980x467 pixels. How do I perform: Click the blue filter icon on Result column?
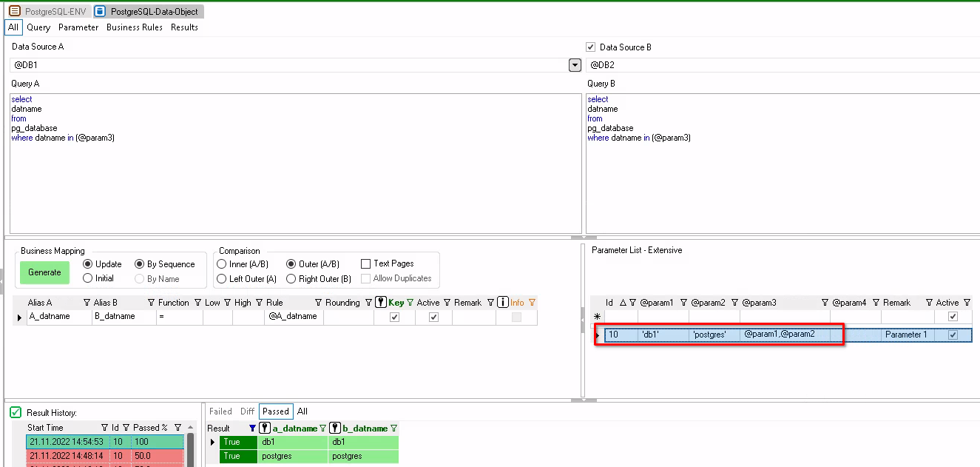click(x=252, y=429)
